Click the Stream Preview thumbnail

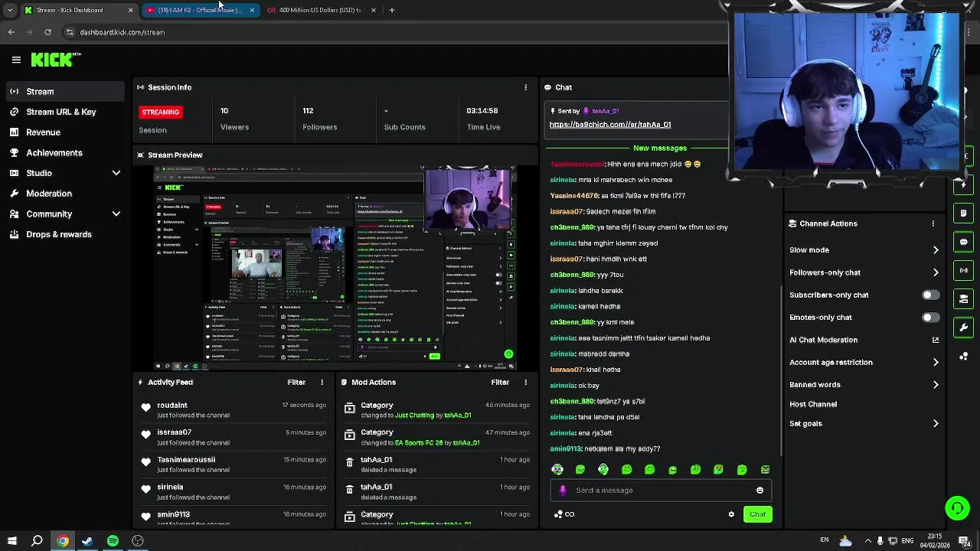point(335,268)
